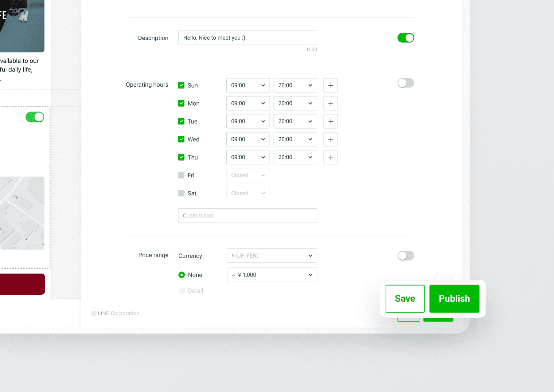Enable the Fri checkbox
Viewport: 554px width, 392px height.
(x=181, y=175)
